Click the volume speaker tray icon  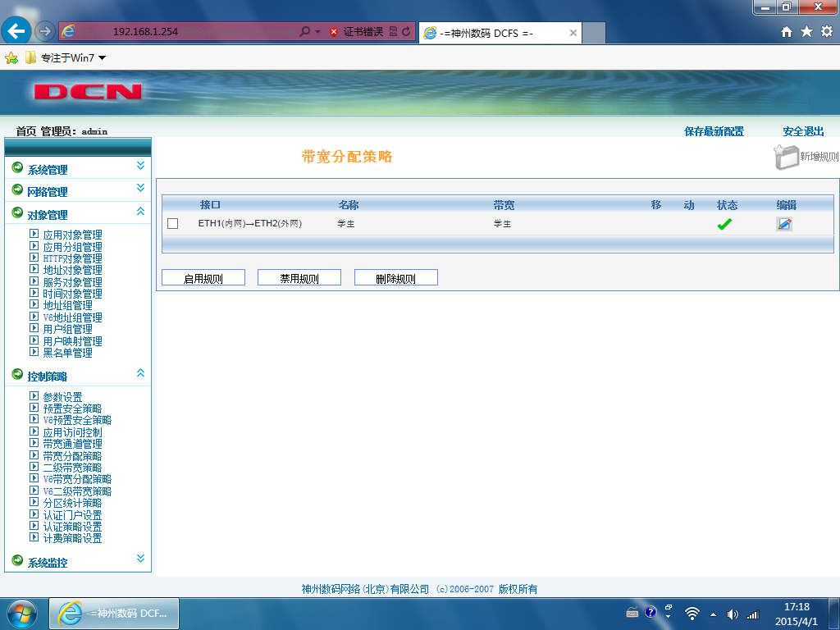tap(733, 614)
